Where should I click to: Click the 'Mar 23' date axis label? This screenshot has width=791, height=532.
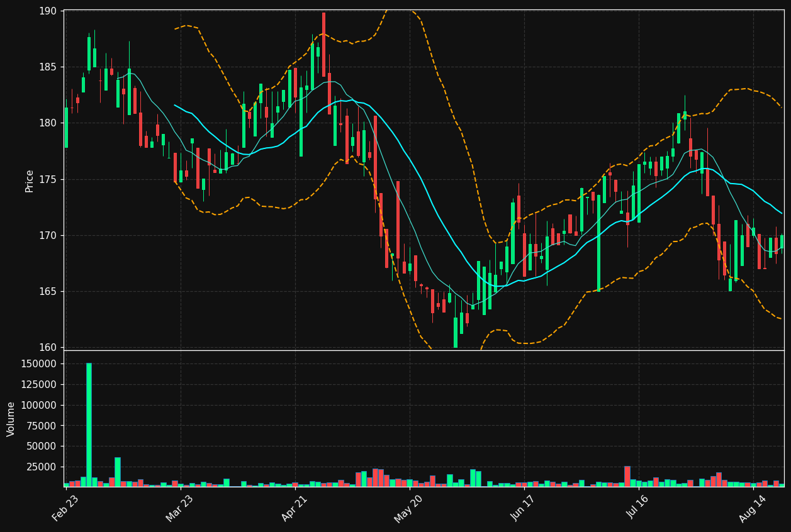click(x=179, y=508)
